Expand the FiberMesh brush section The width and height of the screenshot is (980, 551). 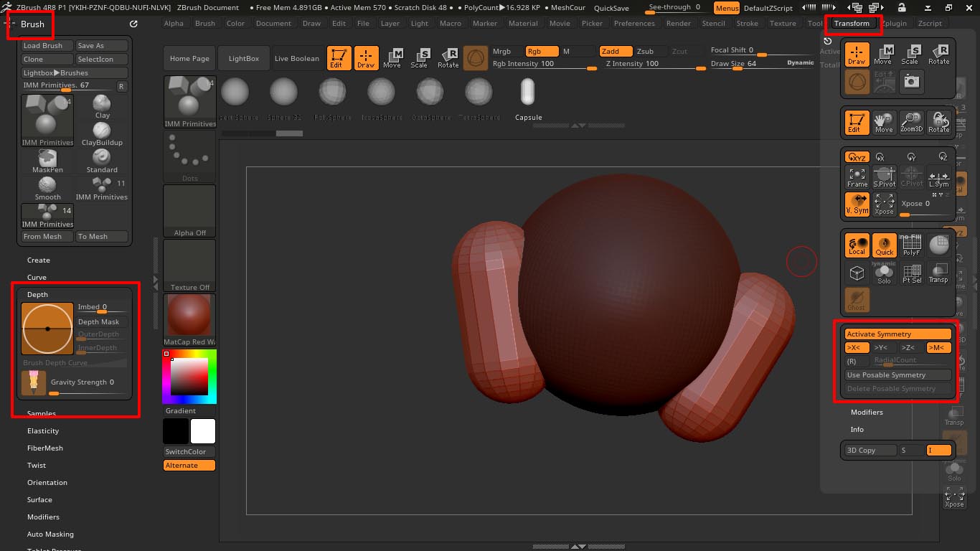pos(44,448)
